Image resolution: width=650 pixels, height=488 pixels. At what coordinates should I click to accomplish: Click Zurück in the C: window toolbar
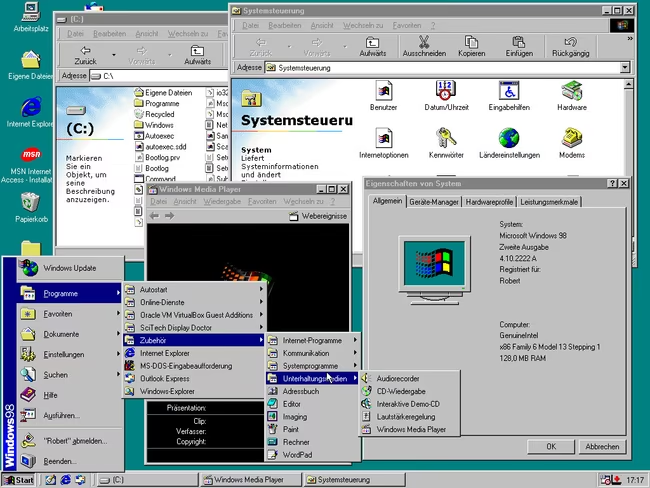coord(85,55)
